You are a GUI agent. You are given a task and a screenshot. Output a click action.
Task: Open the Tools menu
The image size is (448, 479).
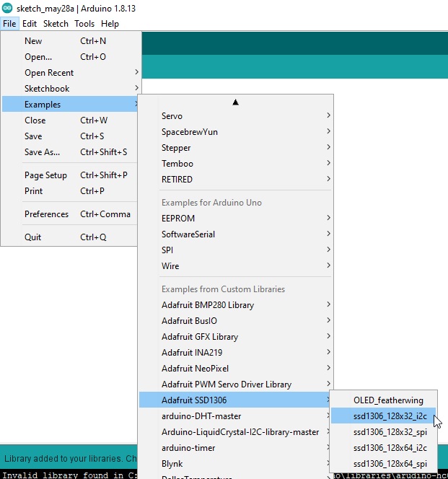coord(84,24)
